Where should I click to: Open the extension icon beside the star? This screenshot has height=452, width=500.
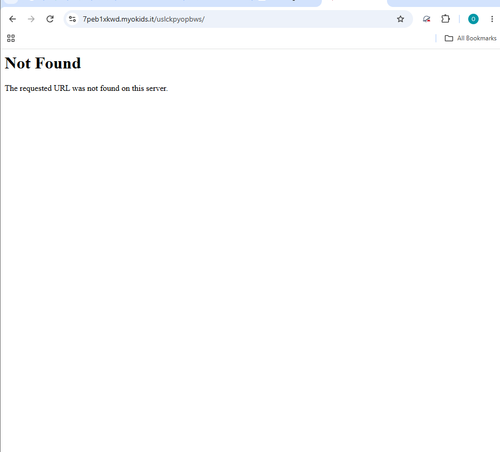(426, 19)
